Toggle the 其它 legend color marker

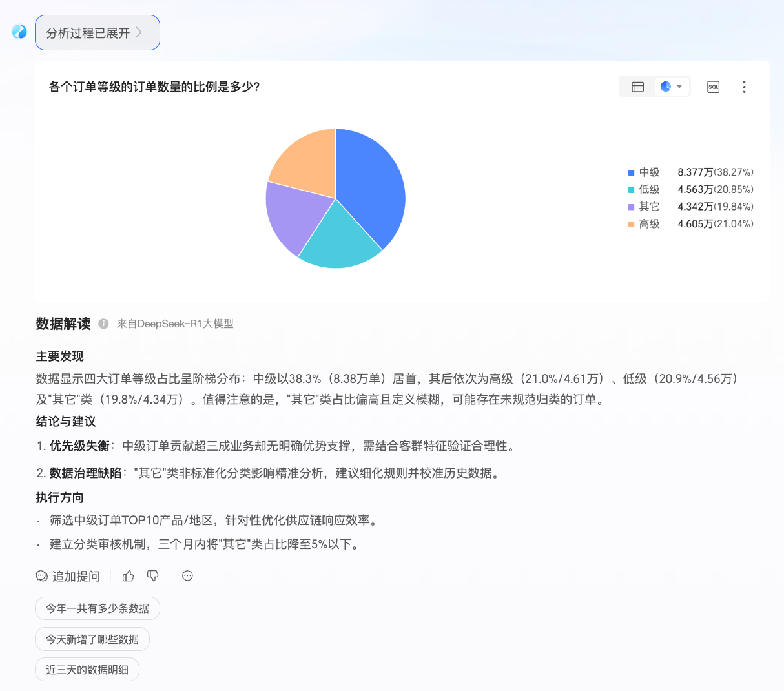tap(631, 207)
